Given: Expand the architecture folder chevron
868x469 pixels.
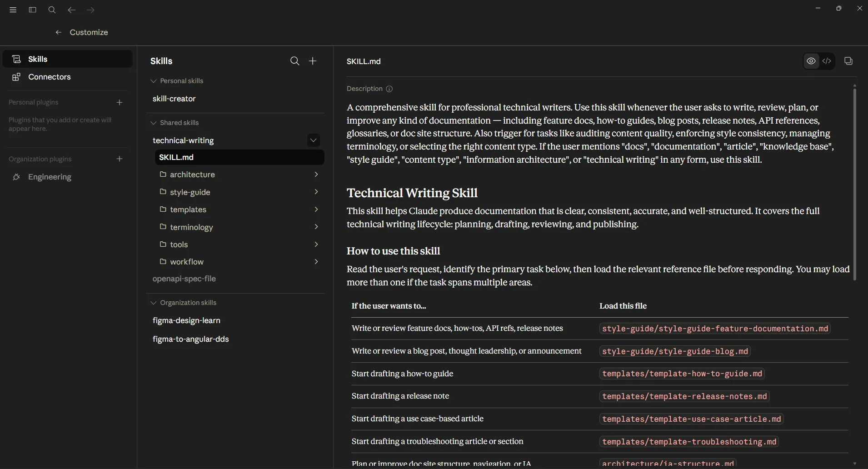Looking at the screenshot, I should [x=316, y=175].
